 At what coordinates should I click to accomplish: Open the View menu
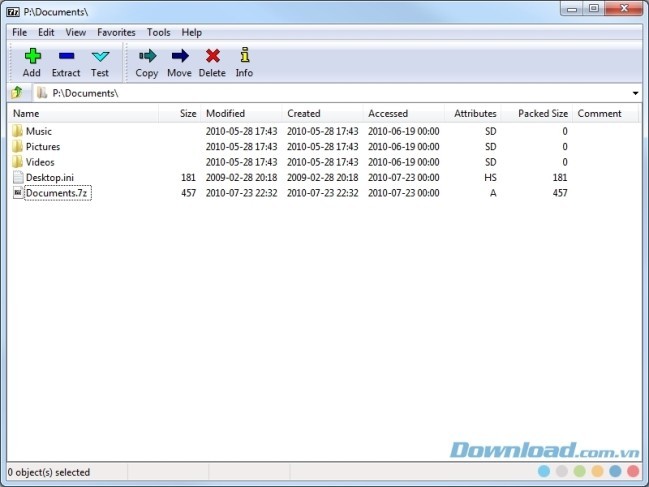(x=76, y=32)
